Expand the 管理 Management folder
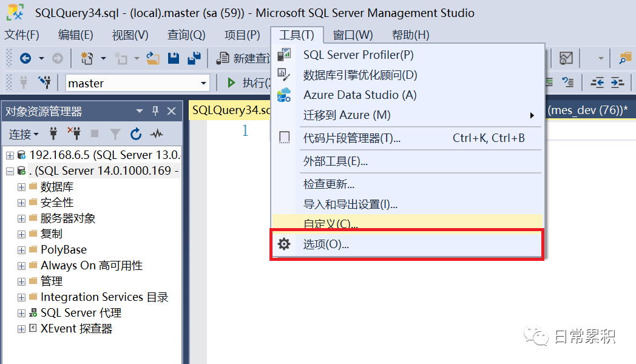The image size is (636, 364). tap(21, 281)
